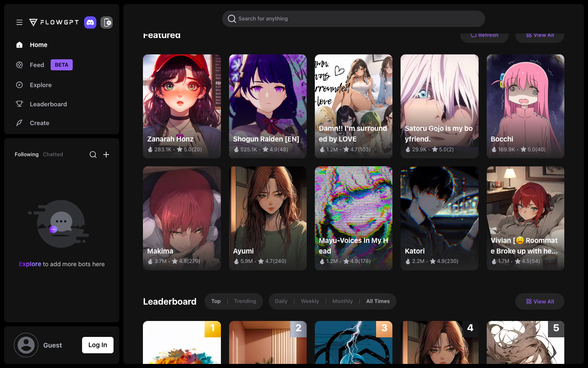Click the Home house icon
Image resolution: width=588 pixels, height=368 pixels.
coord(19,45)
